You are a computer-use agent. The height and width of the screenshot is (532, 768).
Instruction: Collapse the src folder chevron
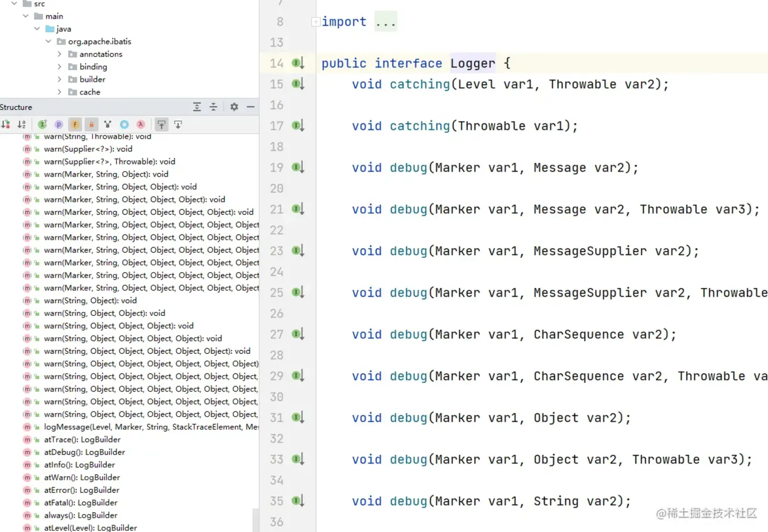coord(14,3)
